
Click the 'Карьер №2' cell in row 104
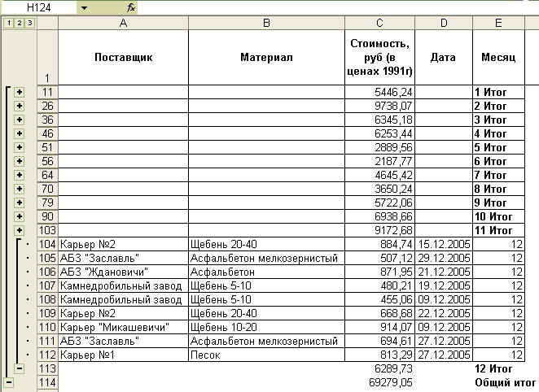point(124,244)
